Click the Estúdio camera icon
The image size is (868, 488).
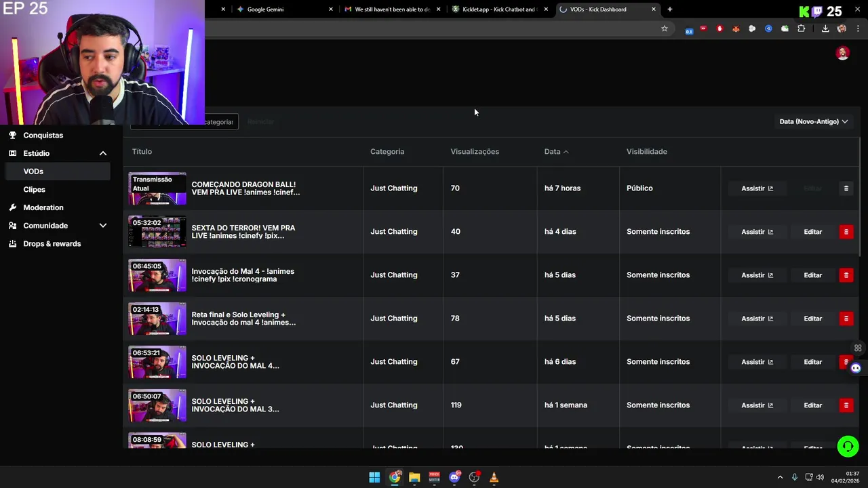point(12,153)
